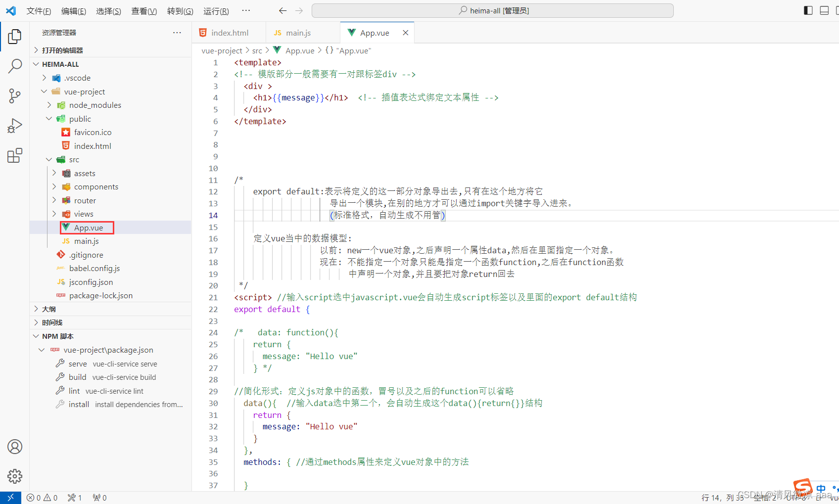Open the 运行(R) menu
The height and width of the screenshot is (504, 839).
click(216, 11)
